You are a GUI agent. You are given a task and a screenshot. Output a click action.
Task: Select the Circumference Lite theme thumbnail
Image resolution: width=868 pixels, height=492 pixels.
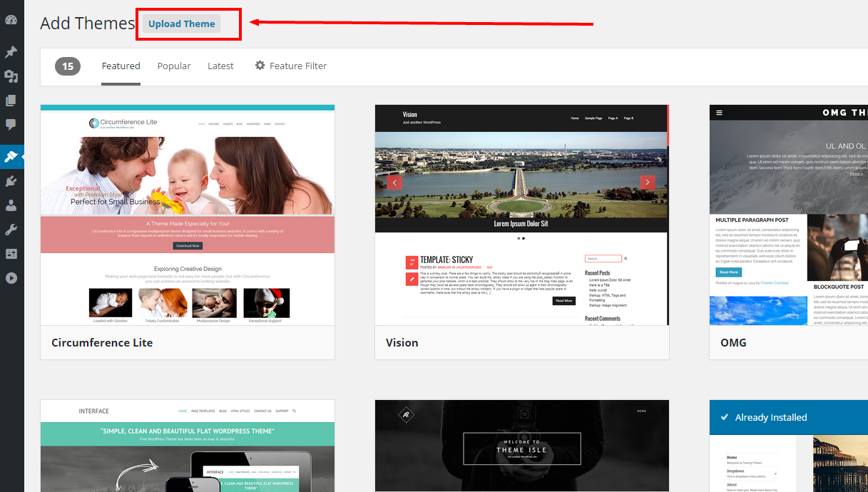point(187,214)
